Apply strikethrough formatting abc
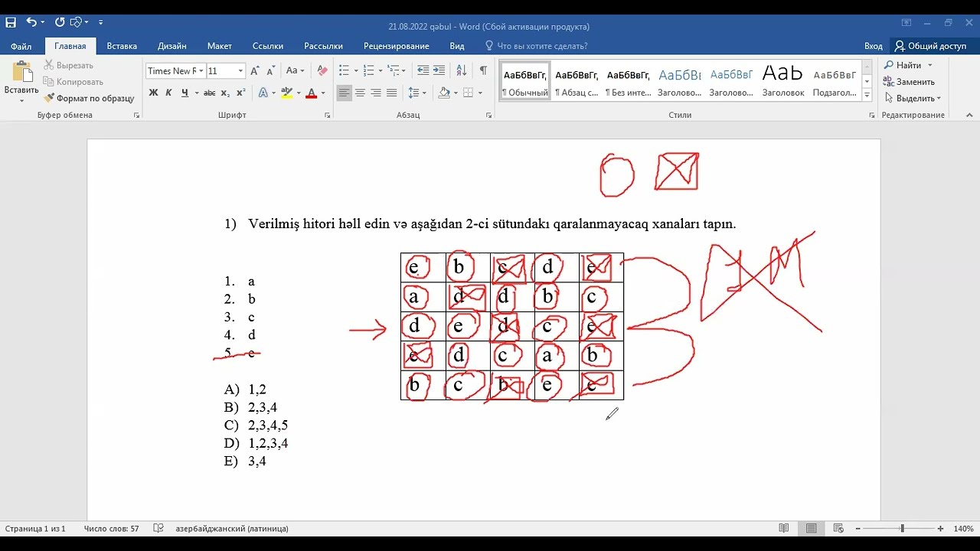980x551 pixels. 210,93
